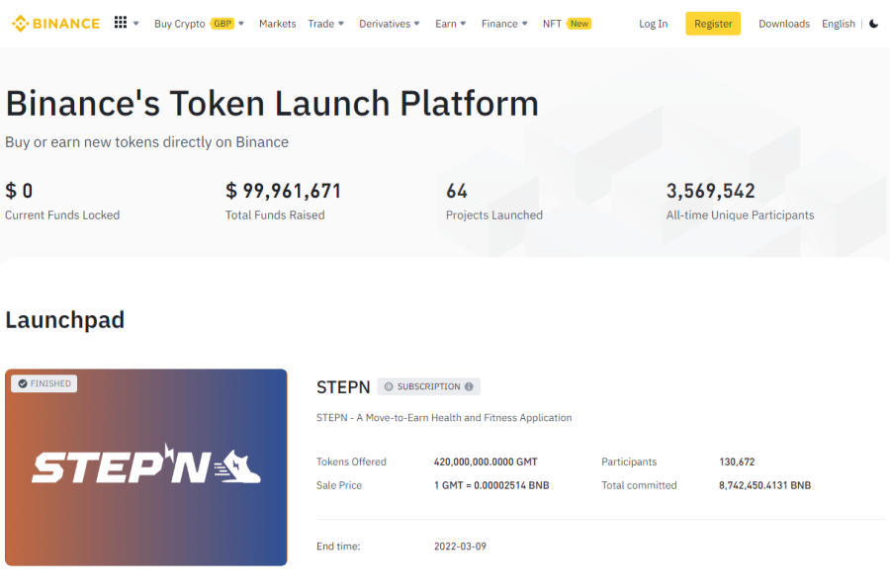890x588 pixels.
Task: Open the apps grid icon
Action: point(121,22)
